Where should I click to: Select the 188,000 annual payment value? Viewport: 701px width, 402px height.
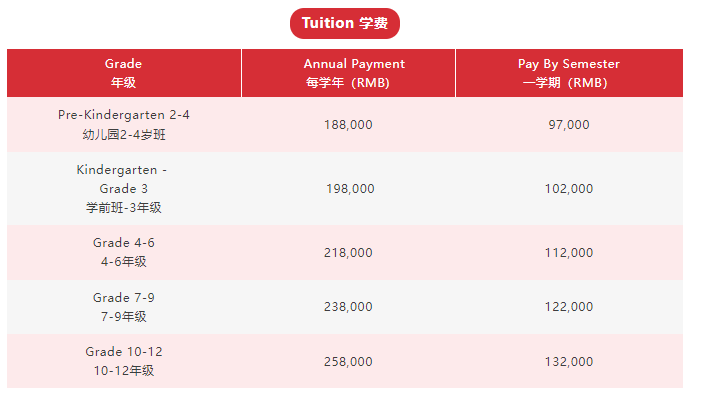pyautogui.click(x=348, y=125)
